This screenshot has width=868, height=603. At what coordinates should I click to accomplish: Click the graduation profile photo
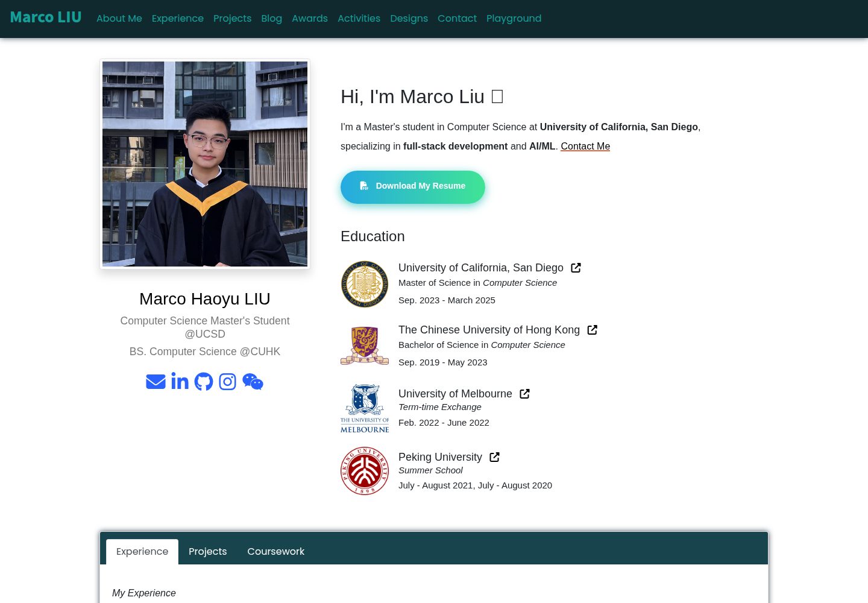pos(205,164)
